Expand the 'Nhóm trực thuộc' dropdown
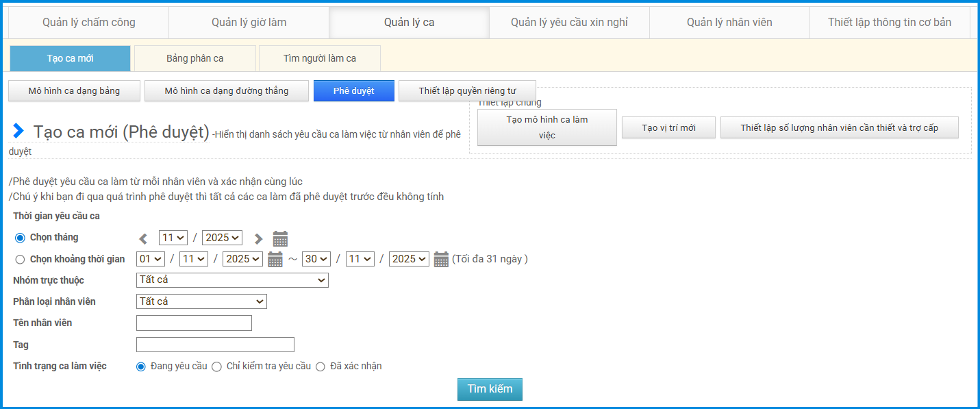Screen dimensions: 980x409 232,280
